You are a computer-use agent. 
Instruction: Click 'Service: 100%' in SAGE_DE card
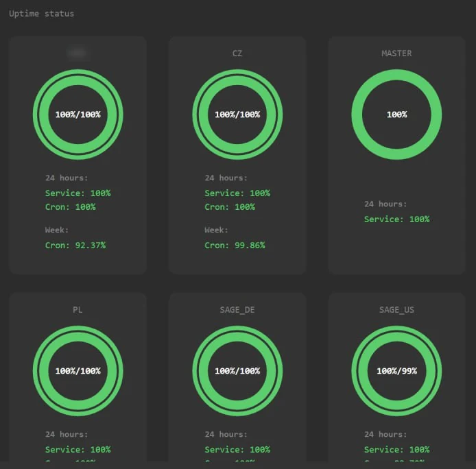(237, 449)
